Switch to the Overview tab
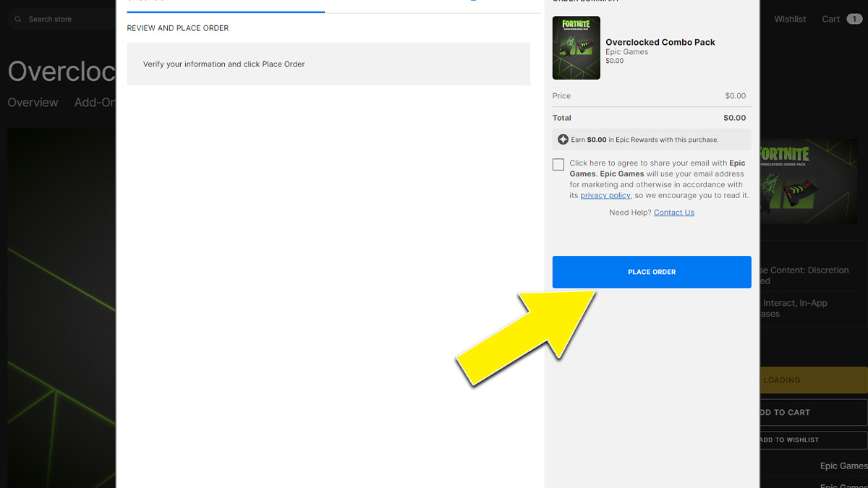The image size is (868, 488). [33, 103]
